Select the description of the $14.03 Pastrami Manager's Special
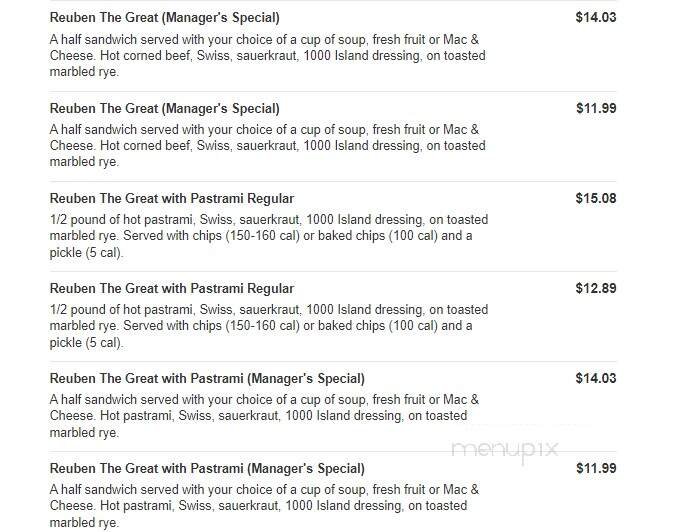The image size is (684, 532). (268, 416)
